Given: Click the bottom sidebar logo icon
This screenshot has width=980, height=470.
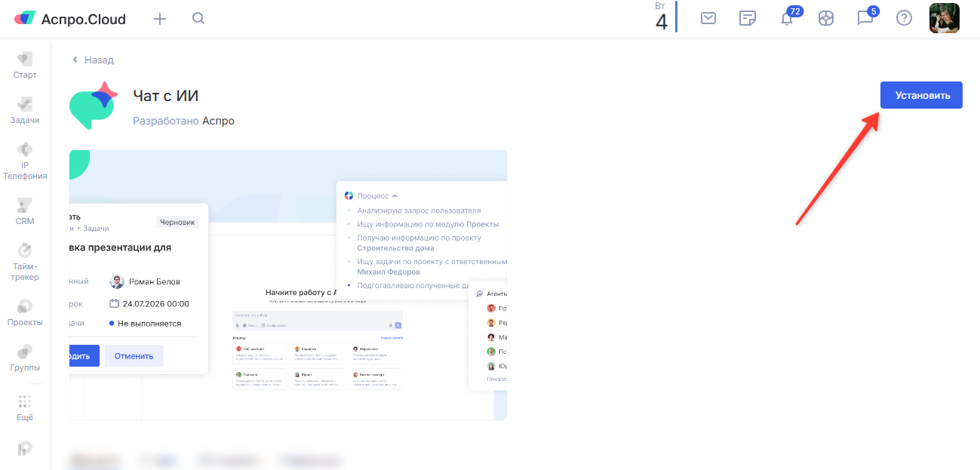Looking at the screenshot, I should pyautogui.click(x=25, y=448).
